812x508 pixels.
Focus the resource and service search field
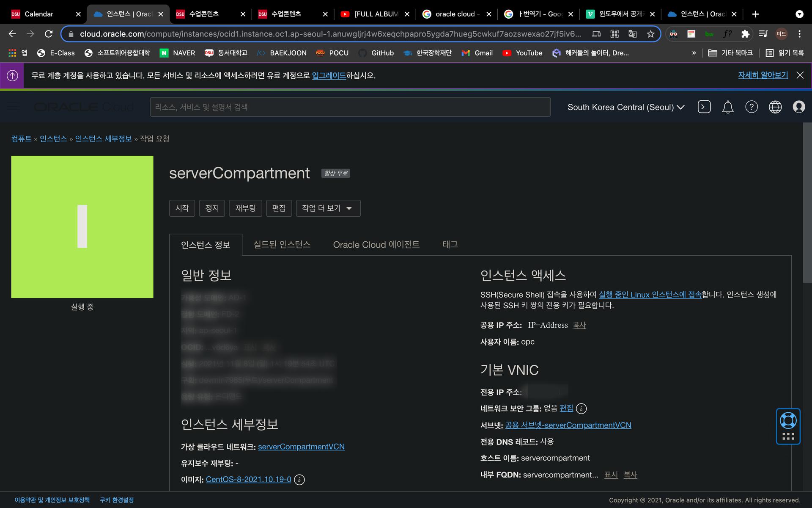[350, 107]
